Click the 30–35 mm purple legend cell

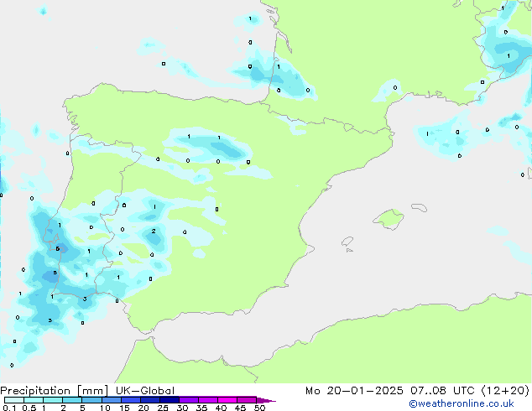[x=188, y=400]
